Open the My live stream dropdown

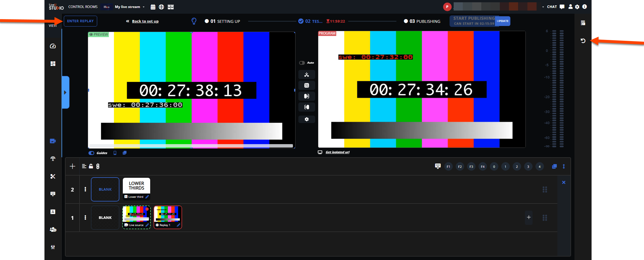click(130, 7)
